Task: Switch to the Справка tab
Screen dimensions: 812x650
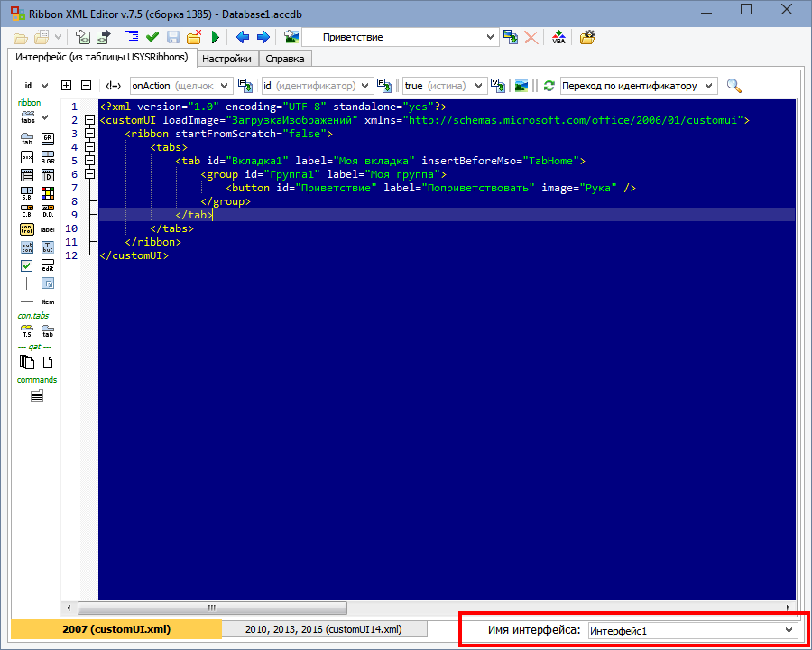Action: (285, 59)
